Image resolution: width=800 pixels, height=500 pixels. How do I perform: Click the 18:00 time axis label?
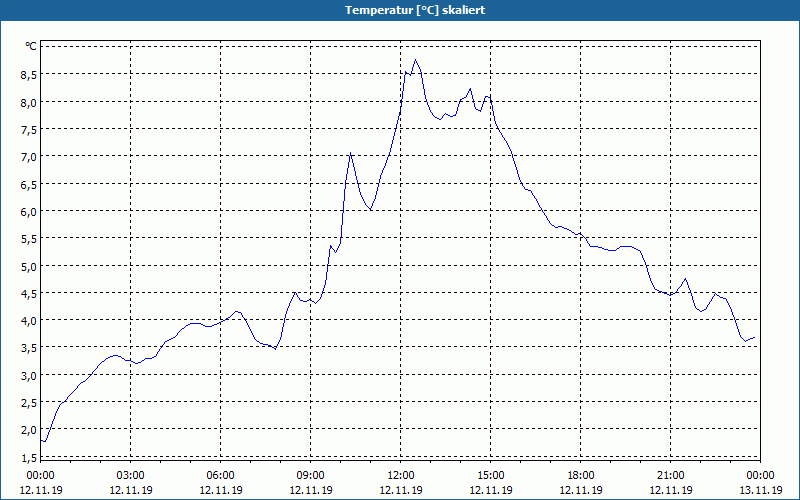pyautogui.click(x=581, y=476)
